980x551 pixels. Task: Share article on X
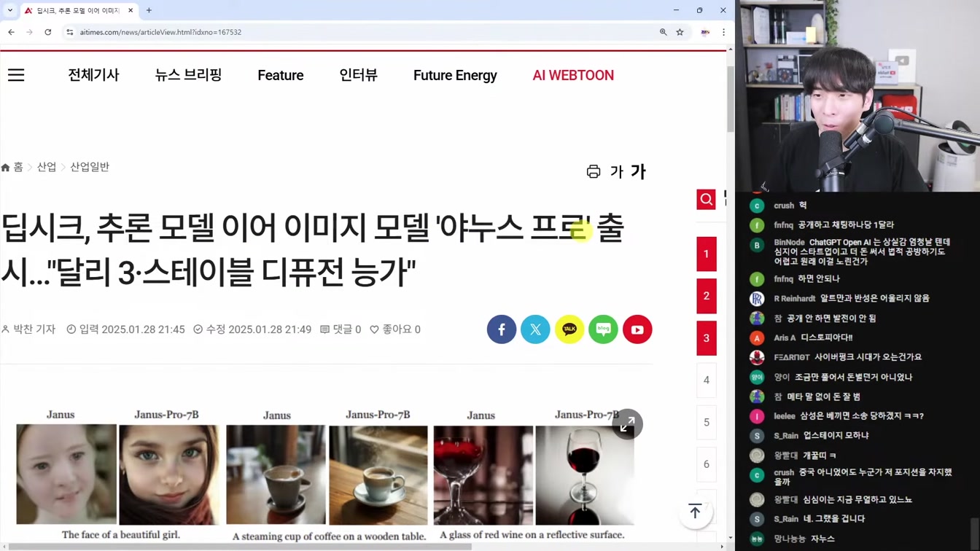[535, 329]
